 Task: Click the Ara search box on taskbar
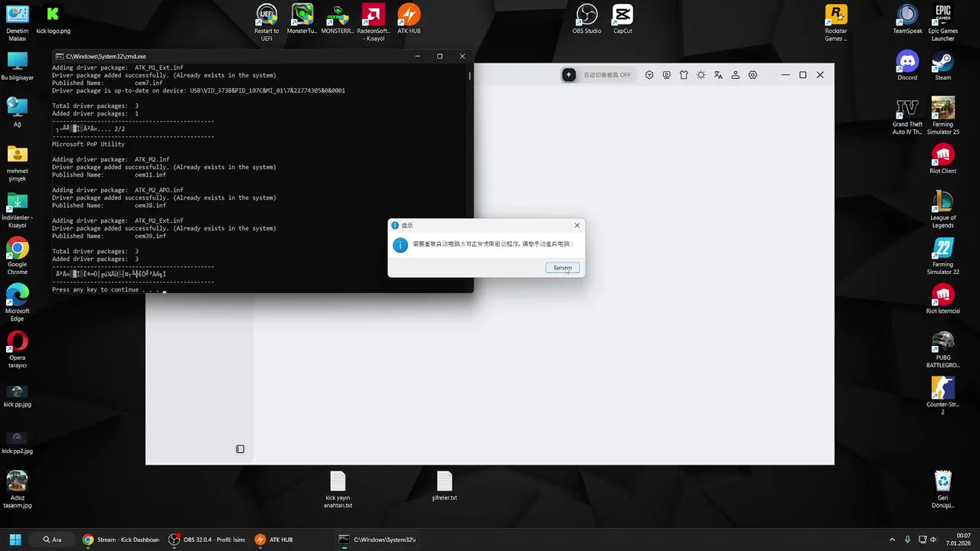(x=52, y=540)
